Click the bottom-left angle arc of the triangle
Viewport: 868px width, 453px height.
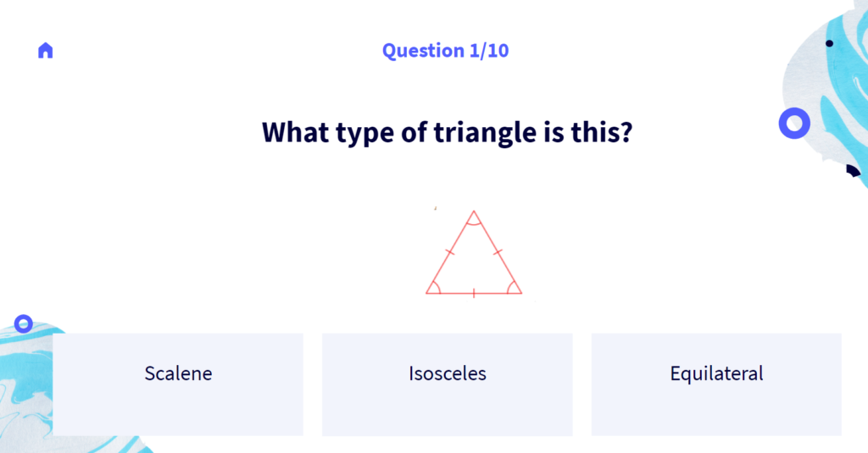[x=436, y=288]
